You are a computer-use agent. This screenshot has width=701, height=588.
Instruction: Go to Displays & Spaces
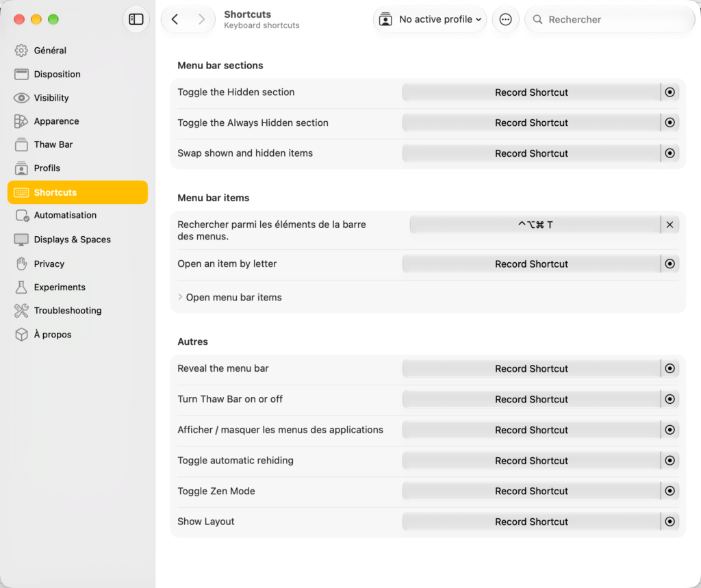coord(77,240)
